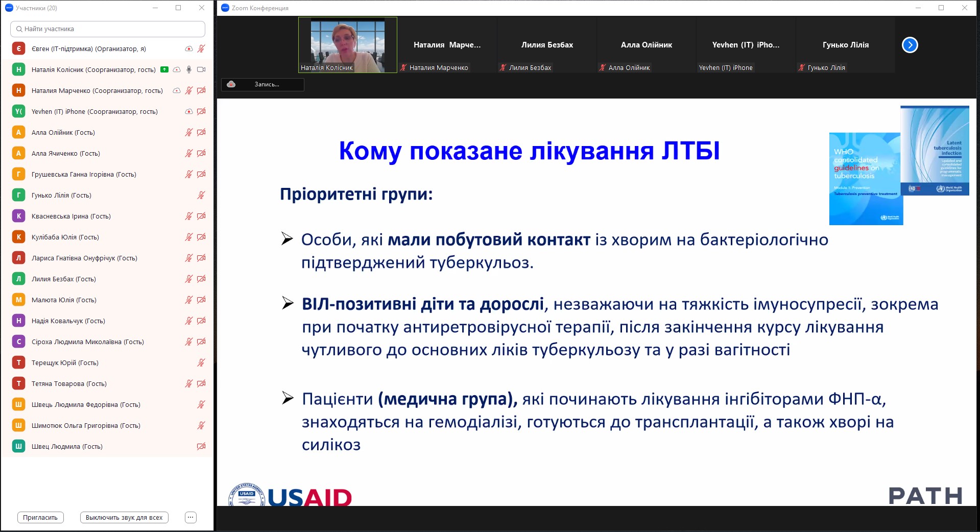Toggle muted microphone for Терещук Юрій

coord(201,362)
